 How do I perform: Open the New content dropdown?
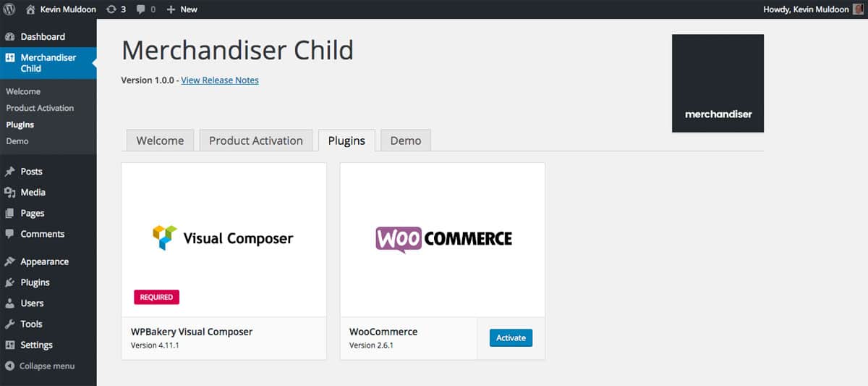182,9
